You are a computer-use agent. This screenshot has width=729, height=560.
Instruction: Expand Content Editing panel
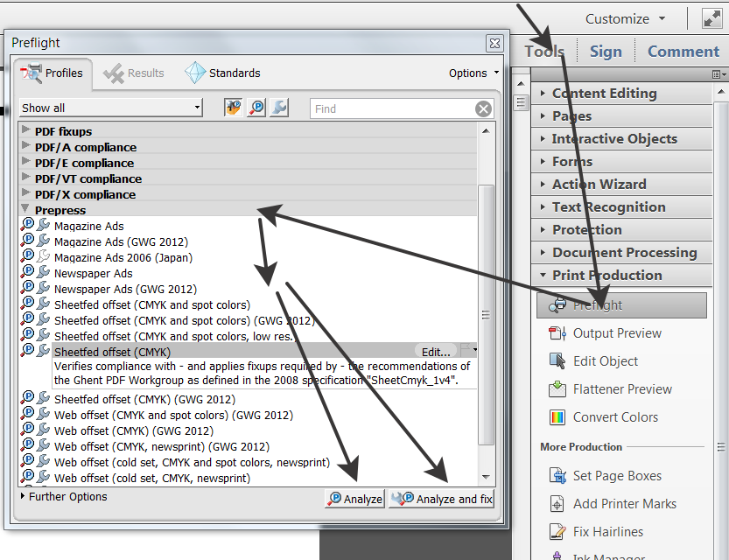(621, 94)
